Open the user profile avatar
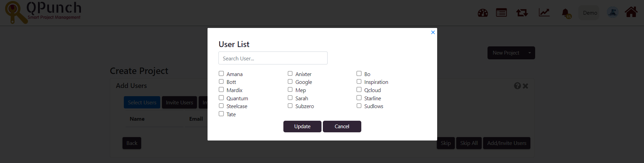The image size is (644, 163). (613, 13)
